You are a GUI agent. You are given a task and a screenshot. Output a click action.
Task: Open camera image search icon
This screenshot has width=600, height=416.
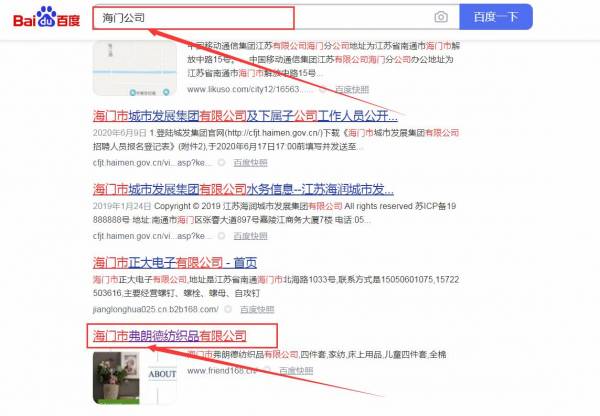coord(441,17)
